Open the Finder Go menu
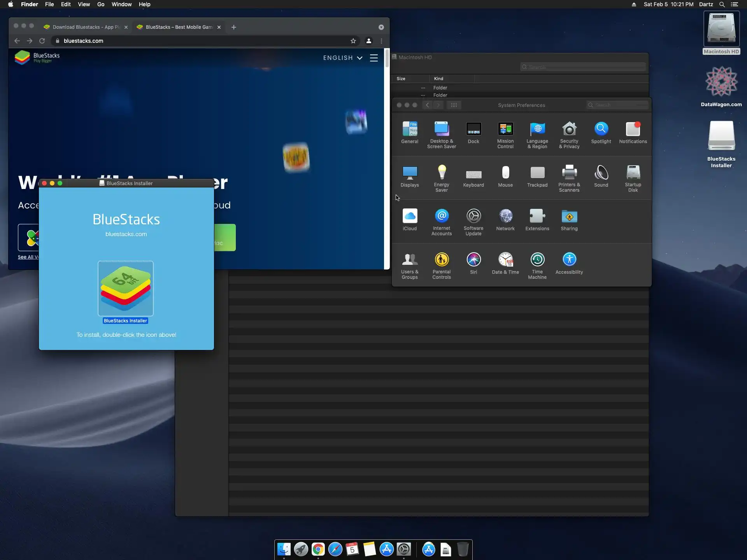This screenshot has width=747, height=560. tap(101, 4)
